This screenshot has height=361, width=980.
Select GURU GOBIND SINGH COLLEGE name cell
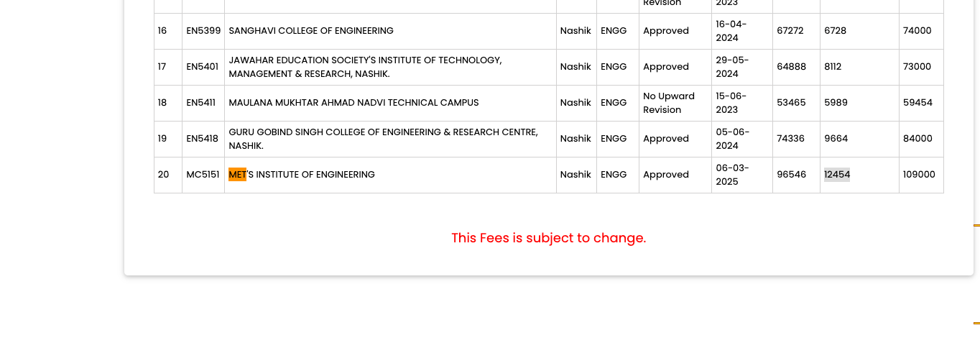[x=390, y=140]
